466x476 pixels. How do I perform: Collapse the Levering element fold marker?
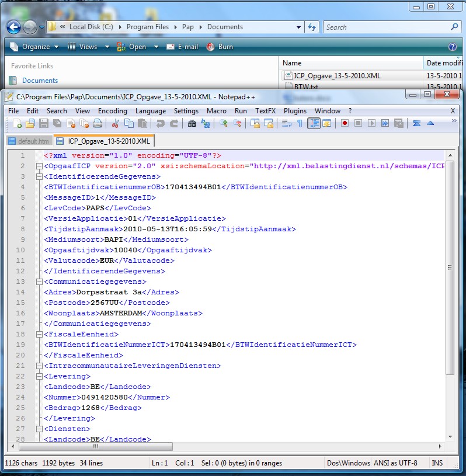click(39, 377)
